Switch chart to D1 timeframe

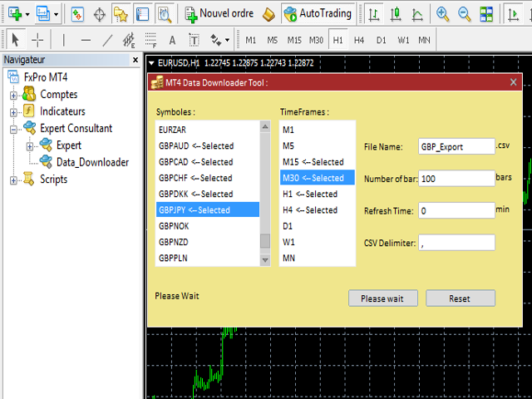381,40
